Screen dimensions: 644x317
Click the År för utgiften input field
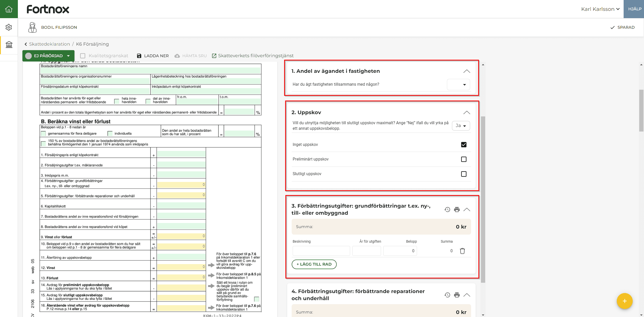[366, 251]
